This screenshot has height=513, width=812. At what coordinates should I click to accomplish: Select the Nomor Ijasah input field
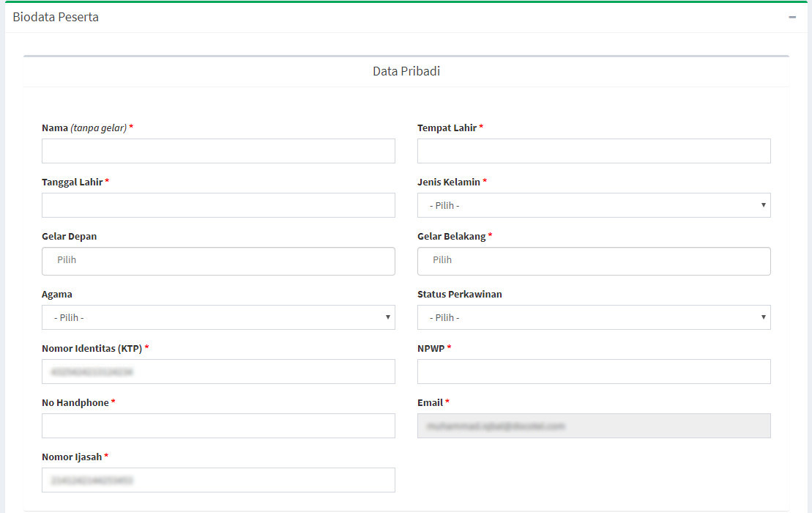point(218,480)
